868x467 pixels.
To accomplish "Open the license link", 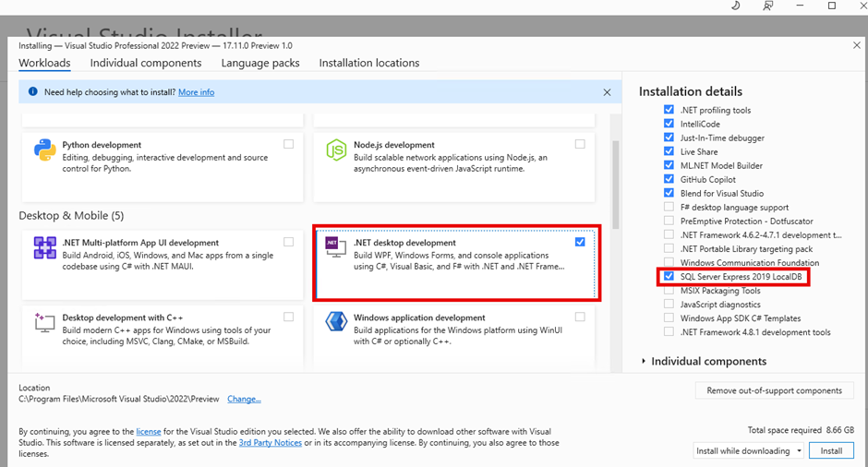I will point(149,432).
